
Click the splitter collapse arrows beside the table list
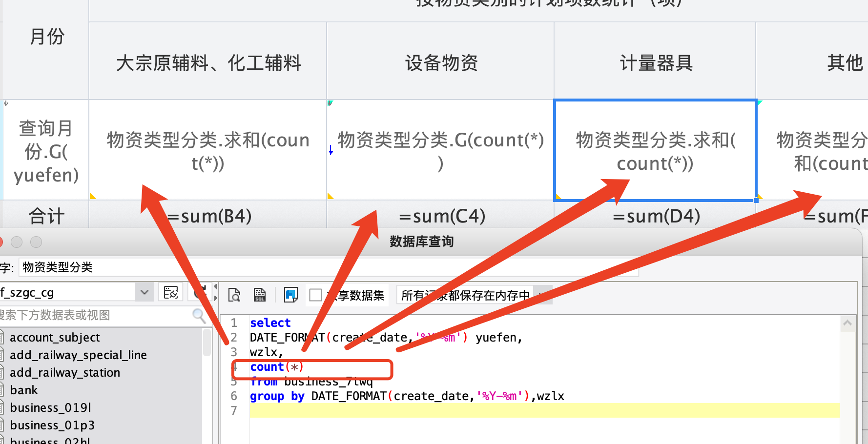point(215,292)
